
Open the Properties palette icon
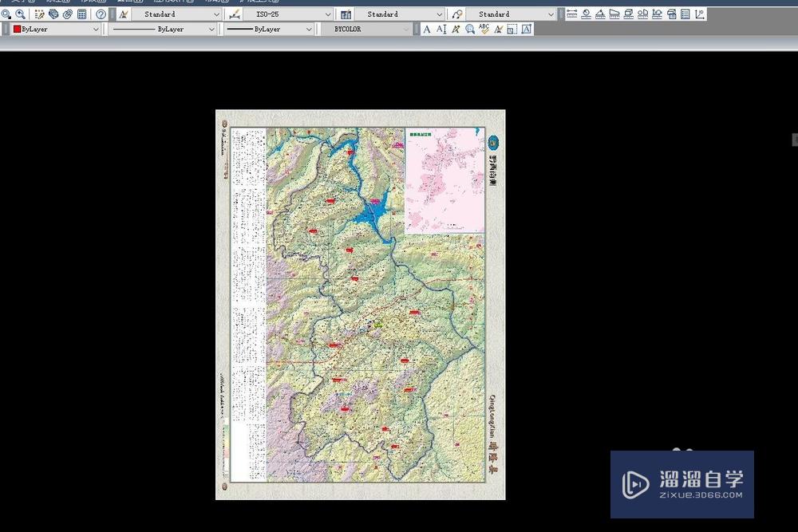(x=39, y=14)
